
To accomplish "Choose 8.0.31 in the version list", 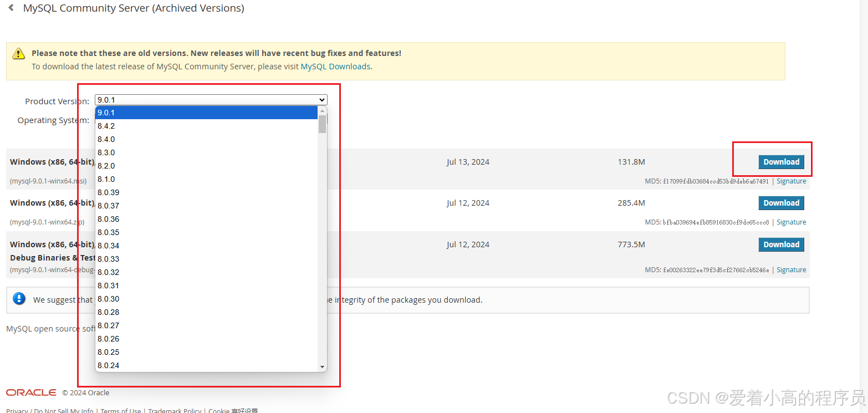I will (x=206, y=285).
